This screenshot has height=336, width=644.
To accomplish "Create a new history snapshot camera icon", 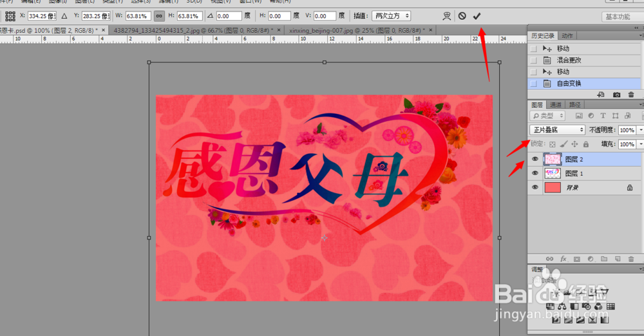I will tap(616, 95).
